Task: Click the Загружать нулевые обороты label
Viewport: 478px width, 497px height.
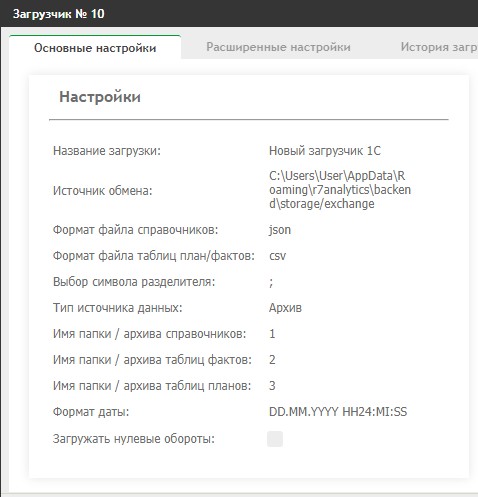Action: [x=134, y=439]
